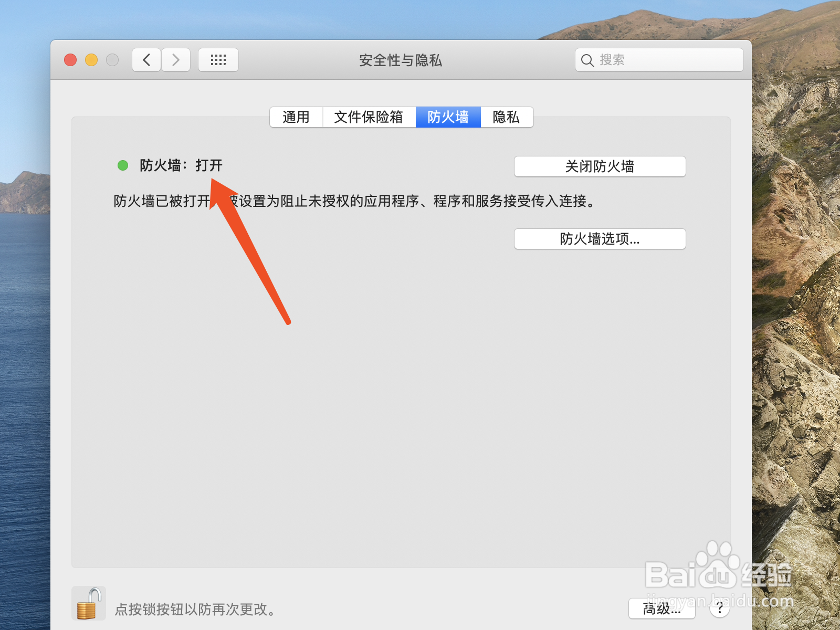Click the 关闭防火墙 button
This screenshot has width=840, height=630.
(600, 166)
